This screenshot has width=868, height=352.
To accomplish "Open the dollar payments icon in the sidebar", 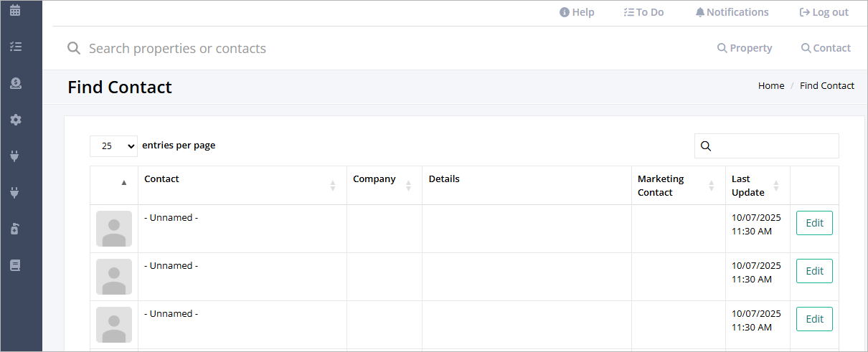I will [x=15, y=83].
